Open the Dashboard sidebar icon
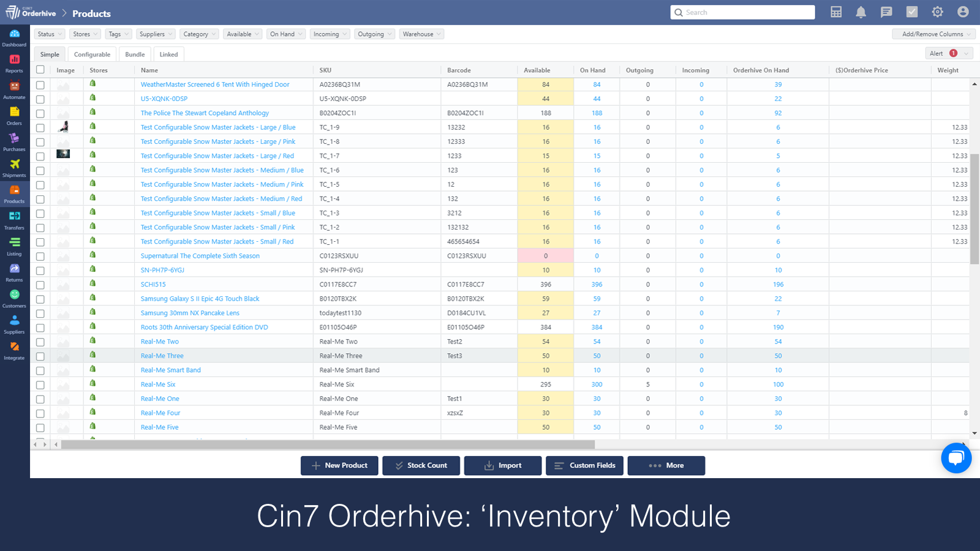 click(14, 37)
